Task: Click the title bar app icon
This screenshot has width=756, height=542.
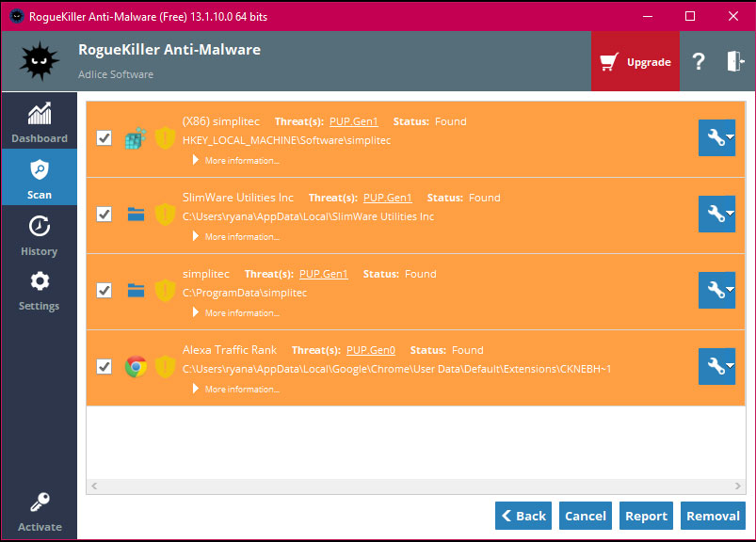Action: click(x=16, y=16)
